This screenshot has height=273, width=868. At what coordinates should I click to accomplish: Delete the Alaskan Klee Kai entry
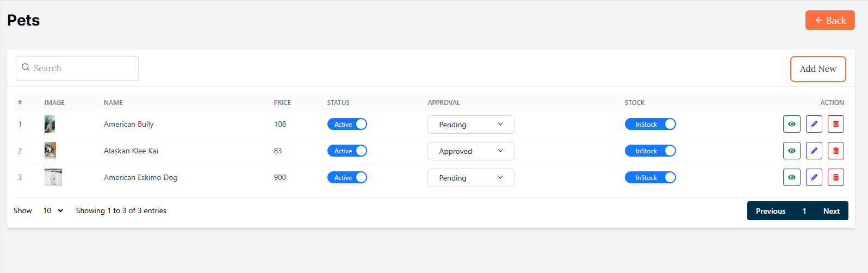pyautogui.click(x=835, y=151)
